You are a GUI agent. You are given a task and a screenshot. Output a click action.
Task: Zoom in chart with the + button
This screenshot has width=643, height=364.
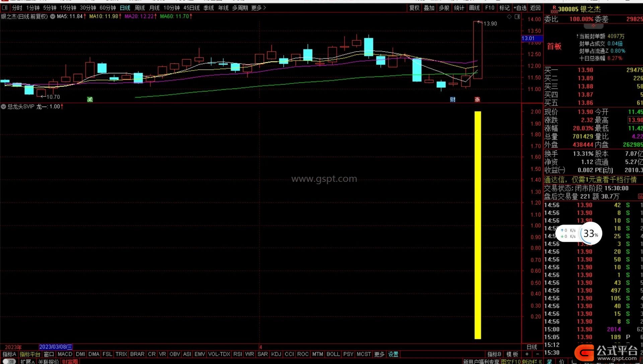click(527, 354)
